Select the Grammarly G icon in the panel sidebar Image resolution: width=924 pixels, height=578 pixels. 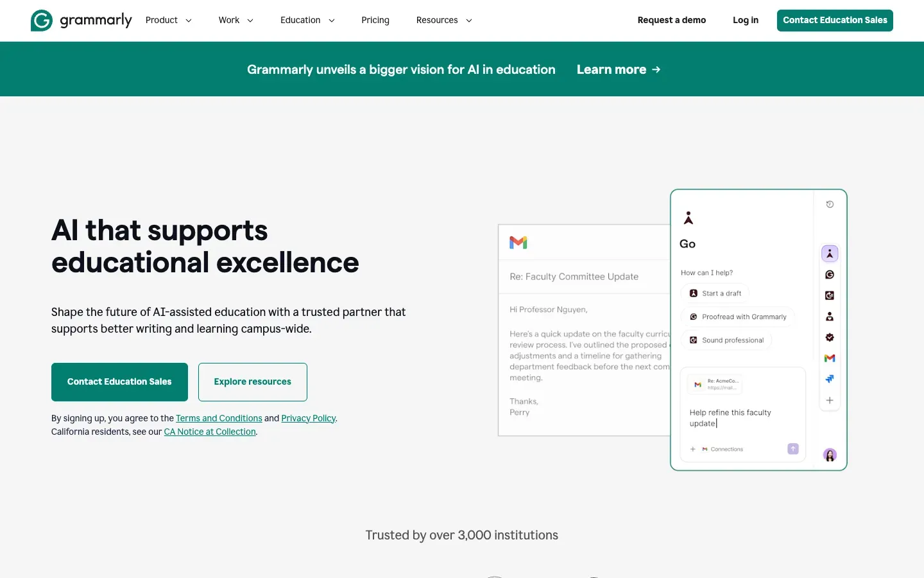[830, 275]
